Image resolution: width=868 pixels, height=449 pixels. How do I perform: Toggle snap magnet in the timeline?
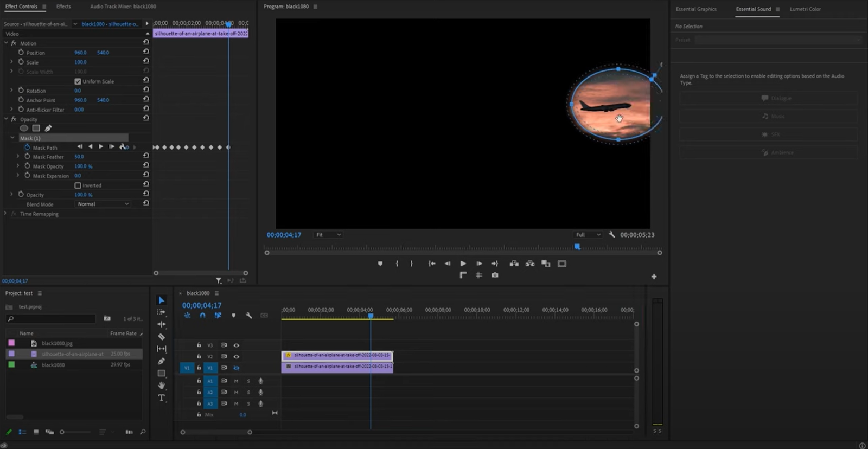(202, 315)
